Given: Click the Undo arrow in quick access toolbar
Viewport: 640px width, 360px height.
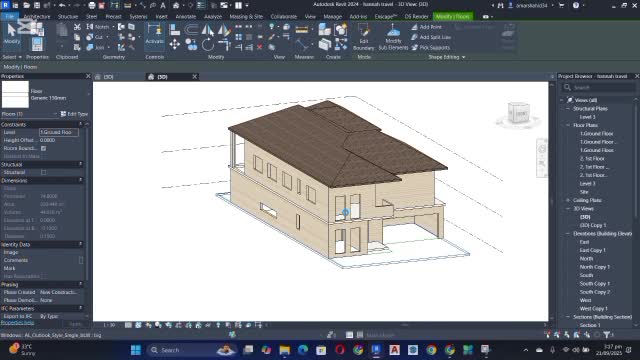Looking at the screenshot, I should (62, 5).
